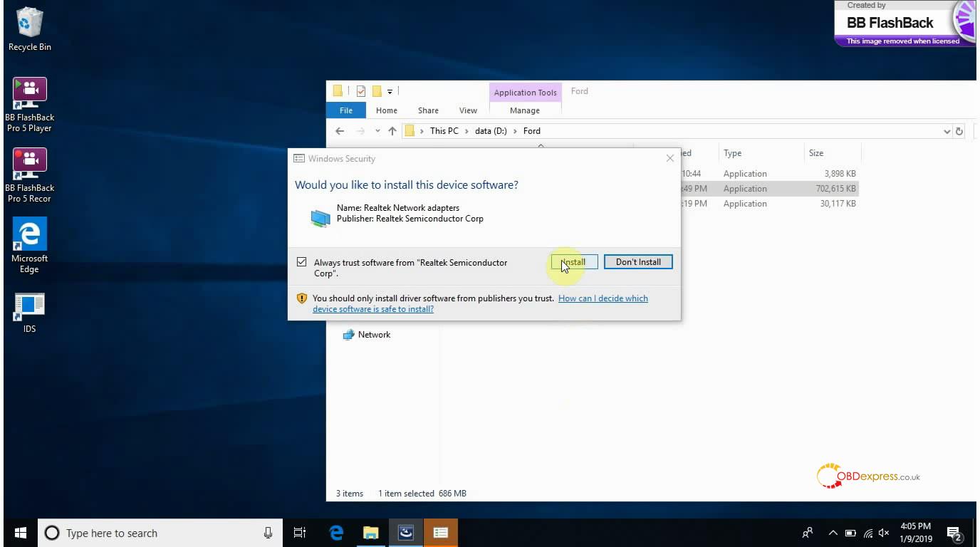The height and width of the screenshot is (547, 980).
Task: Uncheck Always trust Realtek Semiconductor software
Action: [302, 262]
